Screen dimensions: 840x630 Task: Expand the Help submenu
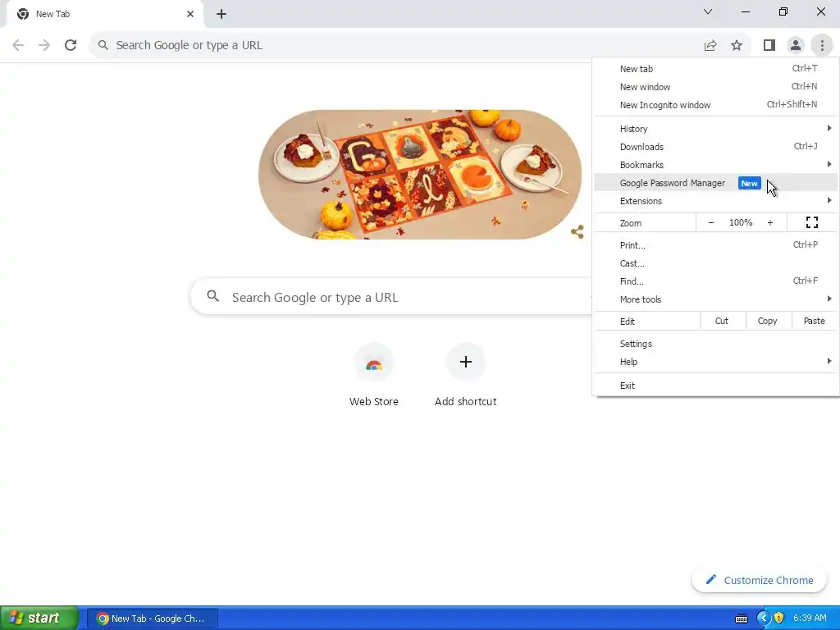pyautogui.click(x=715, y=362)
